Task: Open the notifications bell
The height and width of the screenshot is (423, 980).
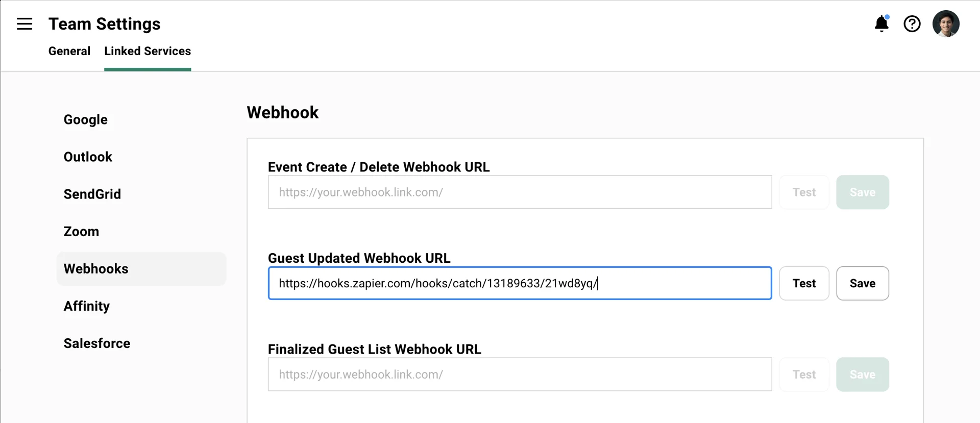Action: pyautogui.click(x=881, y=23)
